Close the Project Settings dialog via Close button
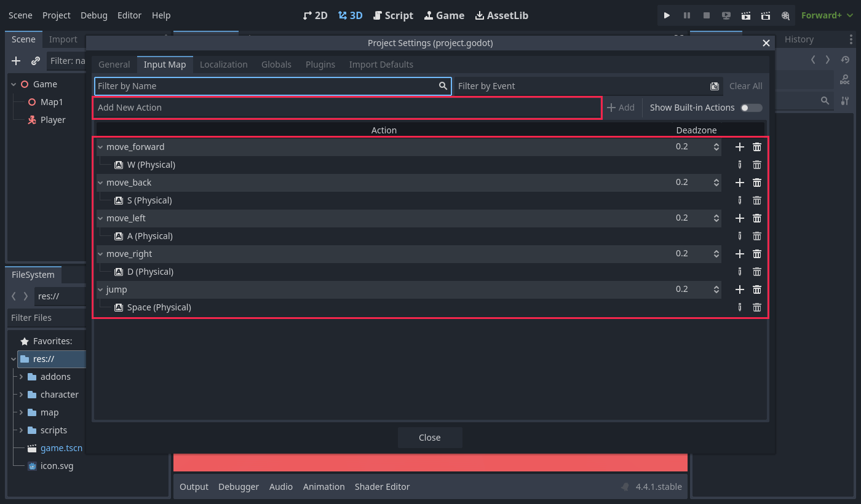 (430, 438)
